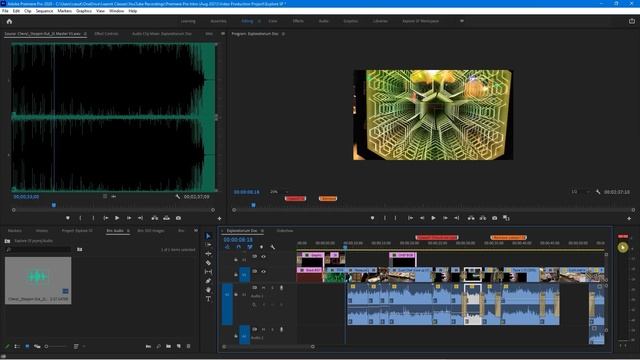Open Comparison View in Program monitor
This screenshot has height=360, width=640.
tap(506, 218)
